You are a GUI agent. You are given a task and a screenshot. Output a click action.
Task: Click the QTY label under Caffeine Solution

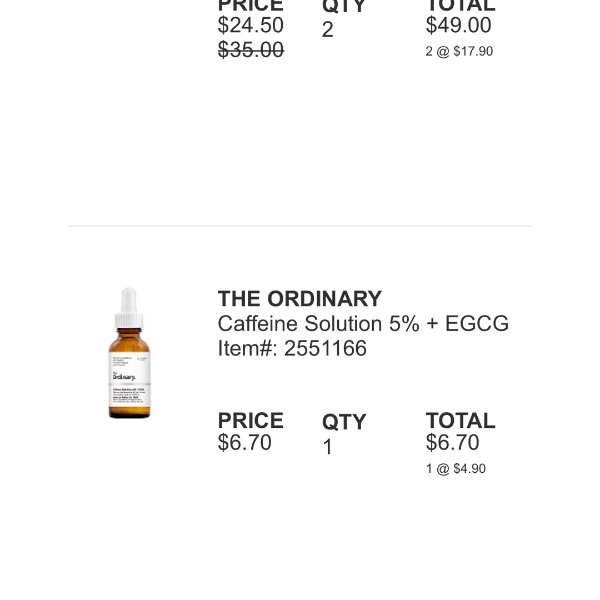[x=344, y=422]
